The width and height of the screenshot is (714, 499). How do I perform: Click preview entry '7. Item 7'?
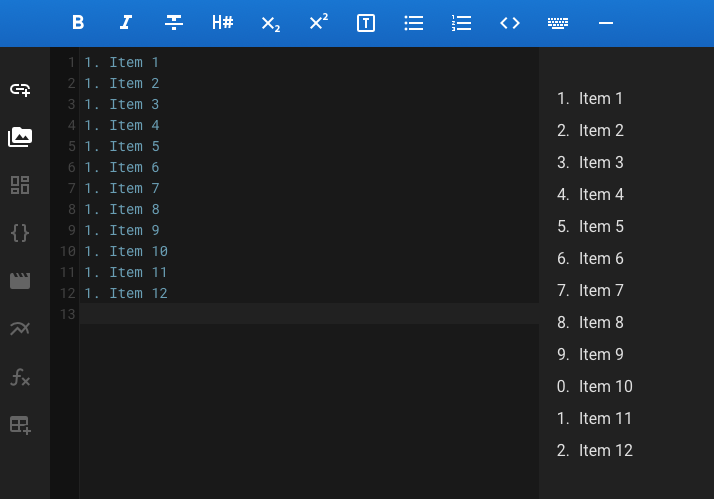tap(590, 290)
